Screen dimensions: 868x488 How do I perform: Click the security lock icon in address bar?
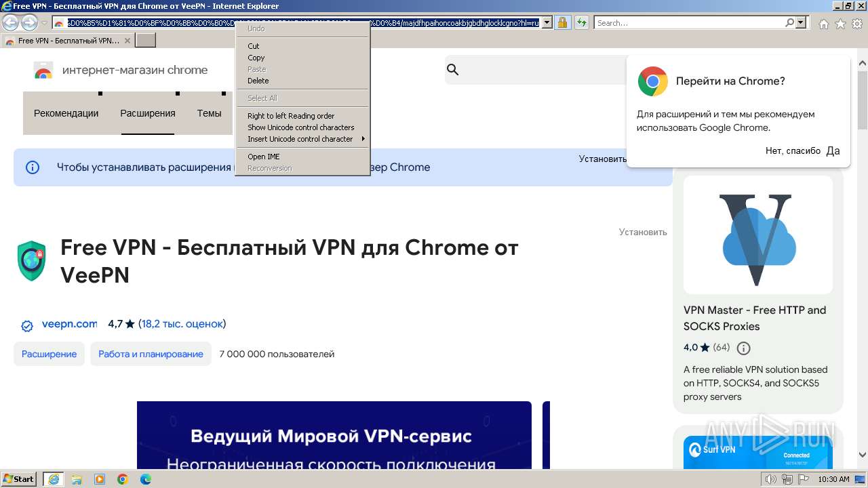pyautogui.click(x=562, y=22)
